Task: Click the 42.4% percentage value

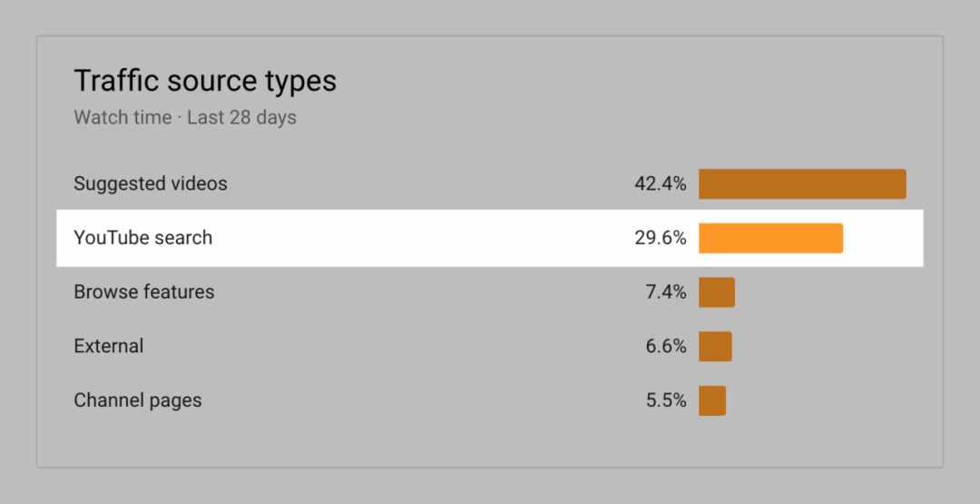Action: click(660, 183)
